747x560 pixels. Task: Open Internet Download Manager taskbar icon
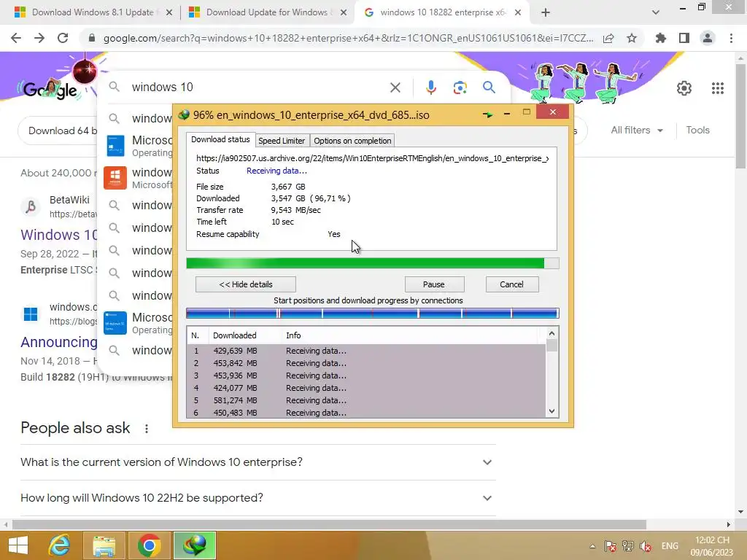click(x=195, y=545)
